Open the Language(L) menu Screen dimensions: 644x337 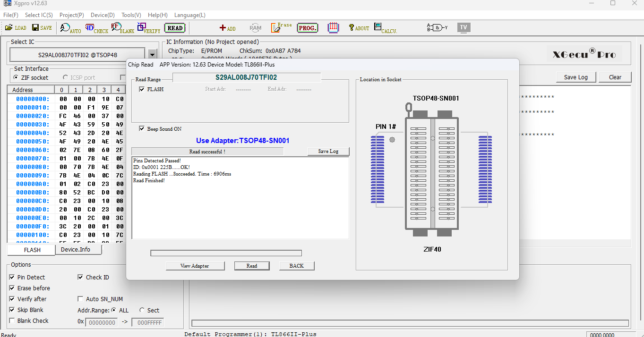coord(189,15)
